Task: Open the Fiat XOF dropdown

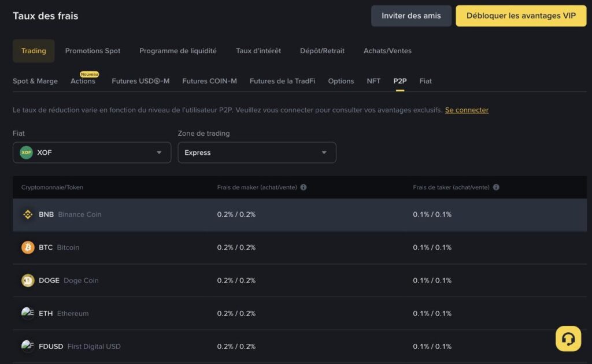Action: (x=92, y=153)
